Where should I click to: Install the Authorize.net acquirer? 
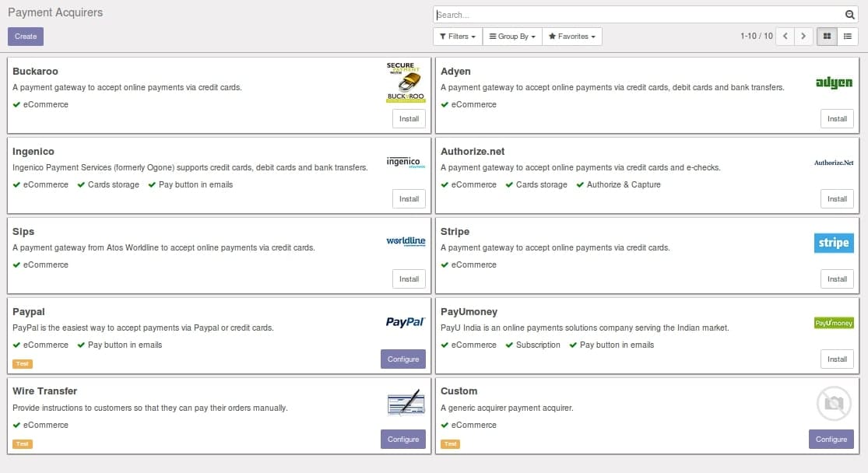(837, 199)
